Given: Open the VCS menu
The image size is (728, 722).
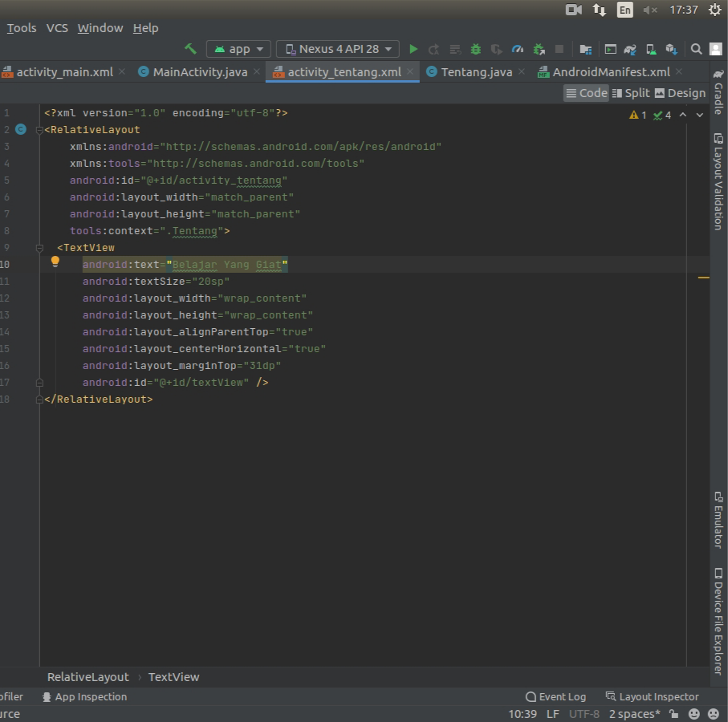Looking at the screenshot, I should (57, 28).
